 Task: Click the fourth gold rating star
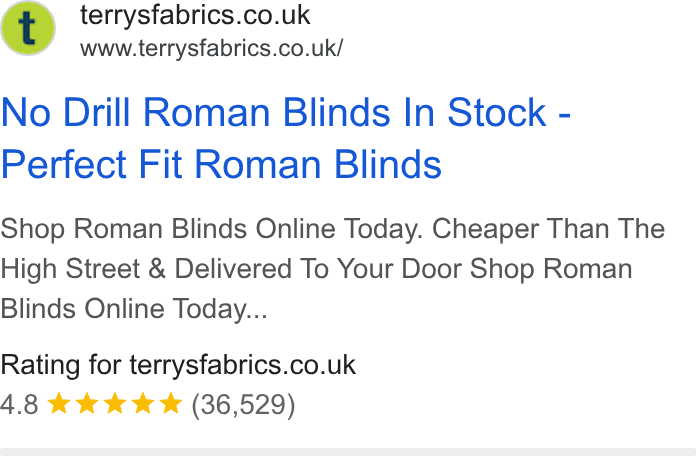click(x=143, y=404)
